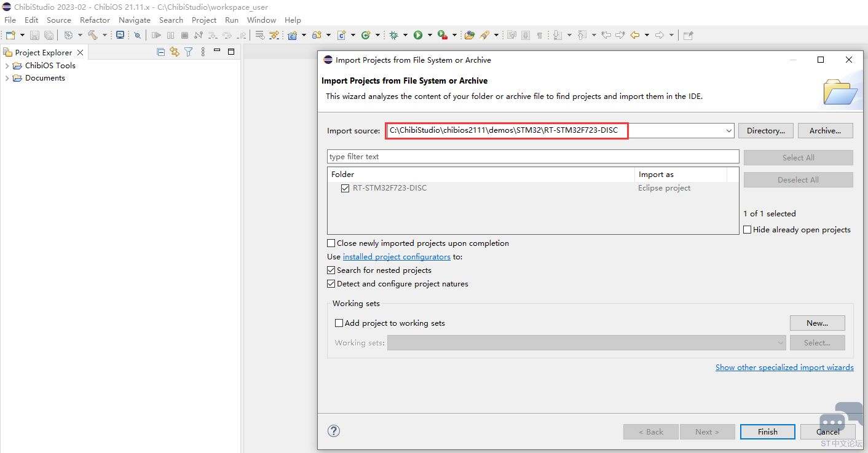
Task: Open the Back history dropdown arrow
Action: point(647,35)
